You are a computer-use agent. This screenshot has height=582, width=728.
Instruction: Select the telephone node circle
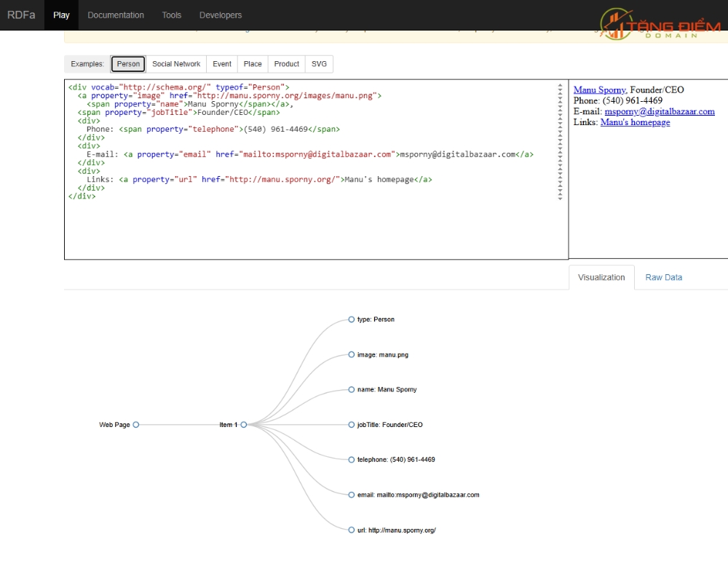[352, 460]
